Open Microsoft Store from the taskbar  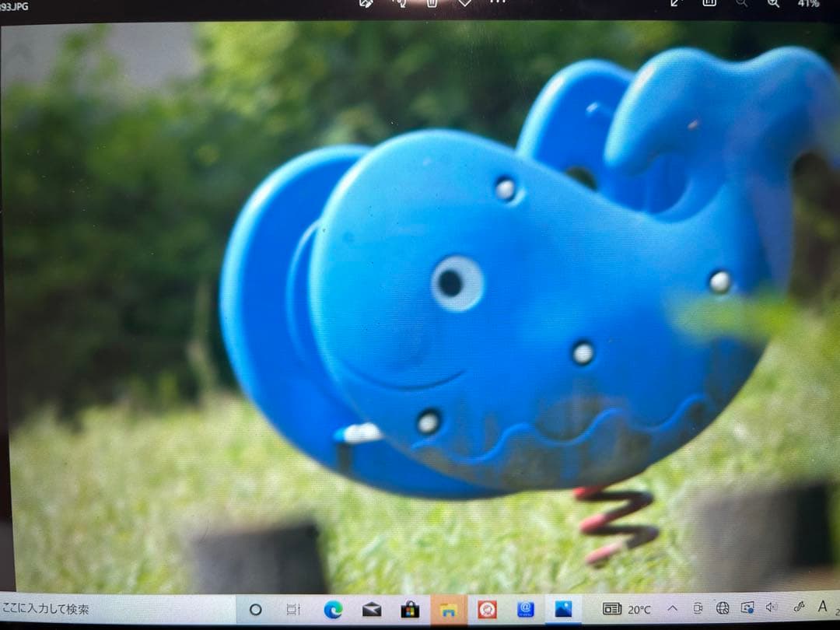coord(410,610)
